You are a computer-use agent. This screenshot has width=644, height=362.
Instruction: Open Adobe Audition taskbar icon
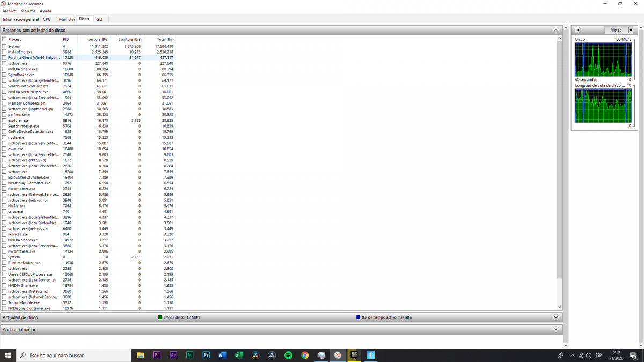click(x=189, y=355)
